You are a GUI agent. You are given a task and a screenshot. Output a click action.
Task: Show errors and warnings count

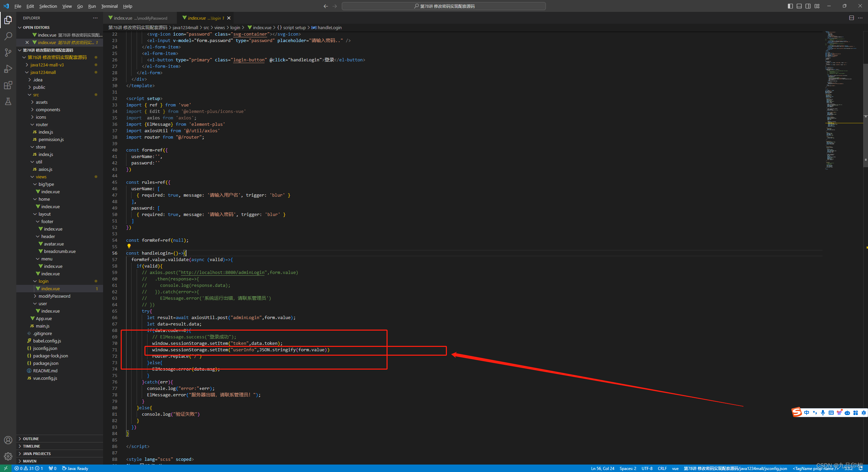pyautogui.click(x=29, y=468)
